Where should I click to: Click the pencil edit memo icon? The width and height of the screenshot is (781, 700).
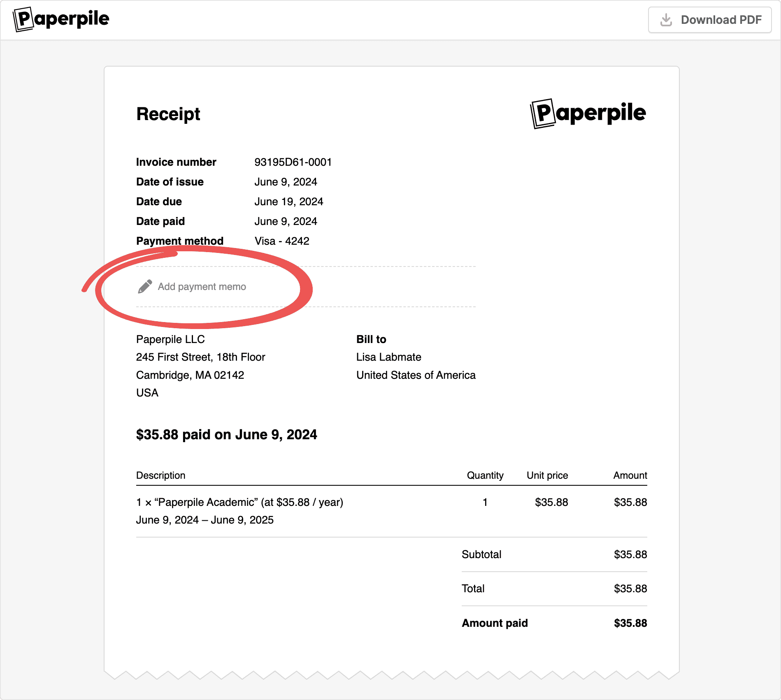point(145,287)
